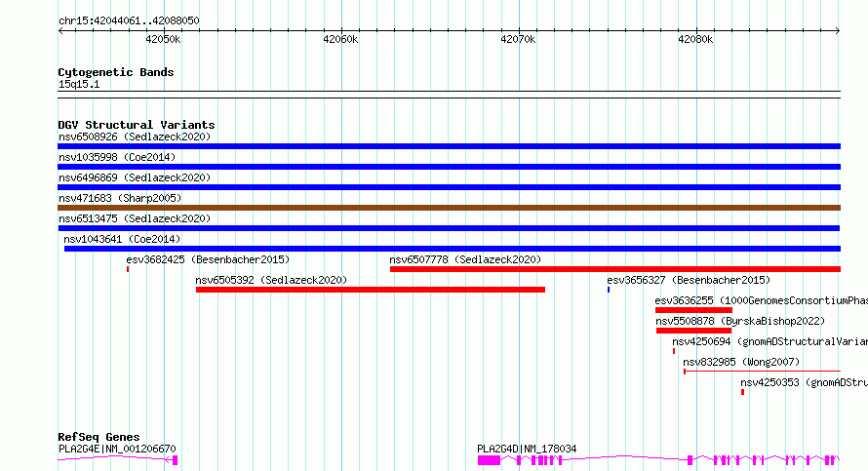Click the 15q15.1 band label
868x471 pixels.
[x=79, y=85]
